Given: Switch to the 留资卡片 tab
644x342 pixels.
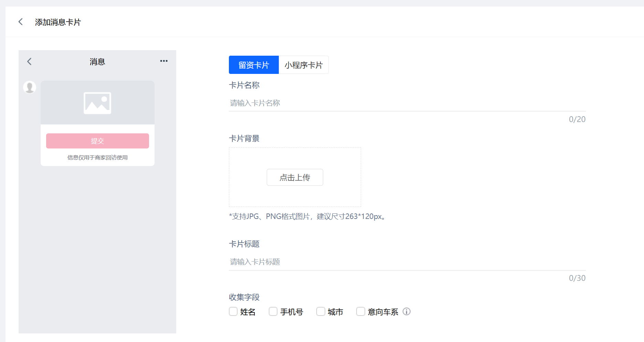Looking at the screenshot, I should tap(254, 65).
